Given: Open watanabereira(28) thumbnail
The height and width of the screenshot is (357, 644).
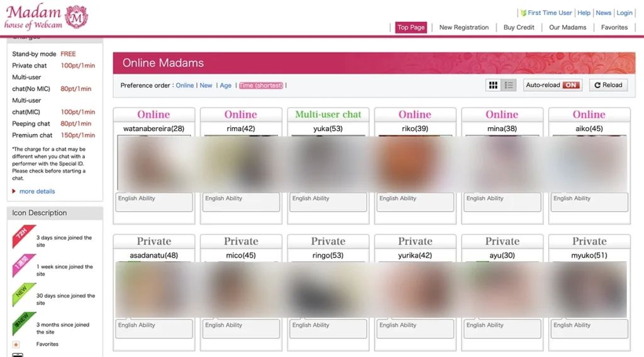Looking at the screenshot, I should (x=154, y=163).
